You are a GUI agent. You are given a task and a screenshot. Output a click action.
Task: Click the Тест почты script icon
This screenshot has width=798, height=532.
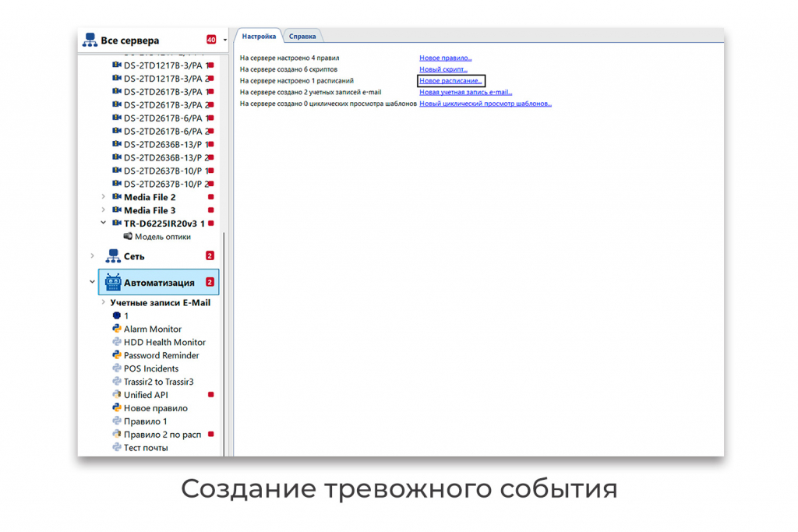[x=117, y=448]
